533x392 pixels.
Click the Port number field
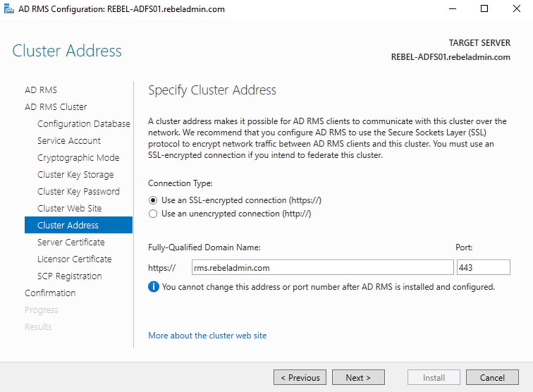[483, 267]
